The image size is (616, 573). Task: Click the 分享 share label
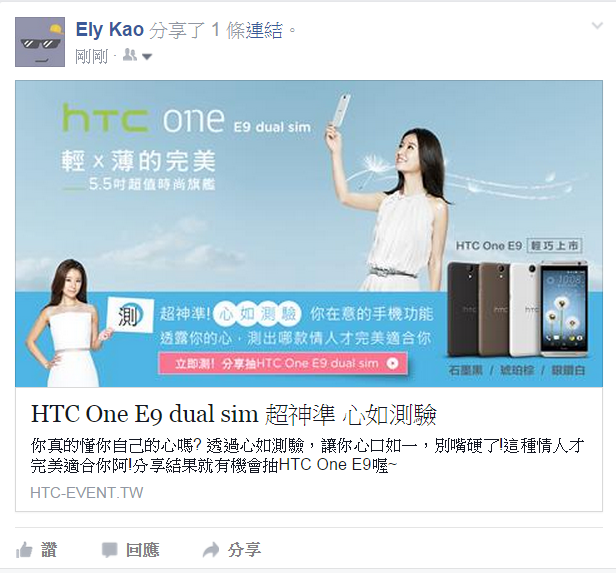coord(244,550)
